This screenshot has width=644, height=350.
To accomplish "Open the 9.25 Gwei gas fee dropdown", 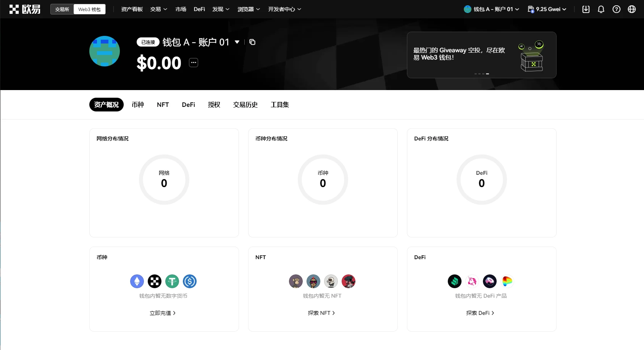I will tap(547, 9).
